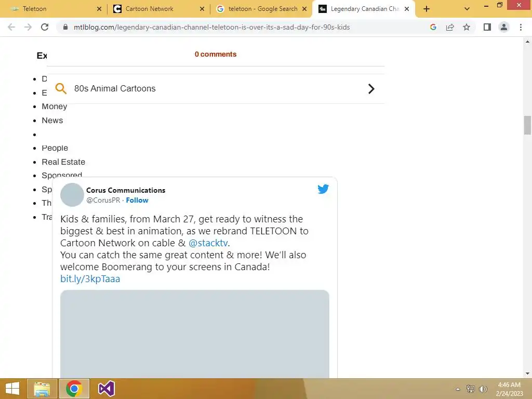
Task: Open the Money category link
Action: click(54, 107)
